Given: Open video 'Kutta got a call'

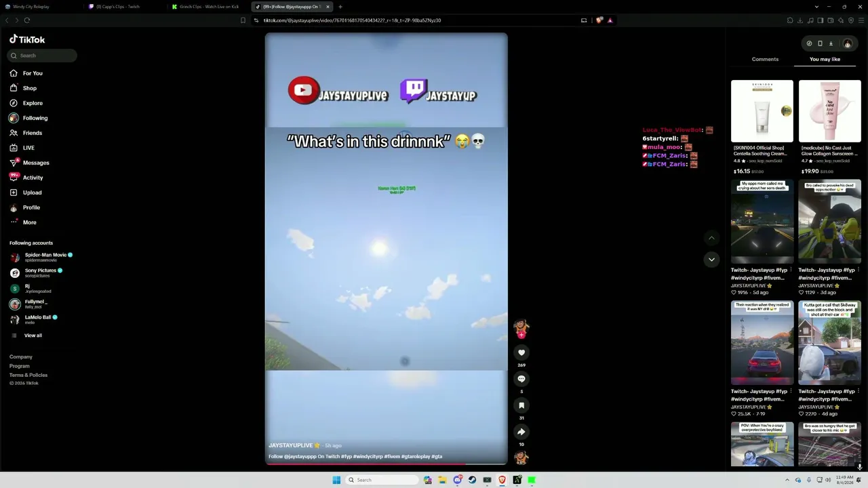Looking at the screenshot, I should point(829,343).
